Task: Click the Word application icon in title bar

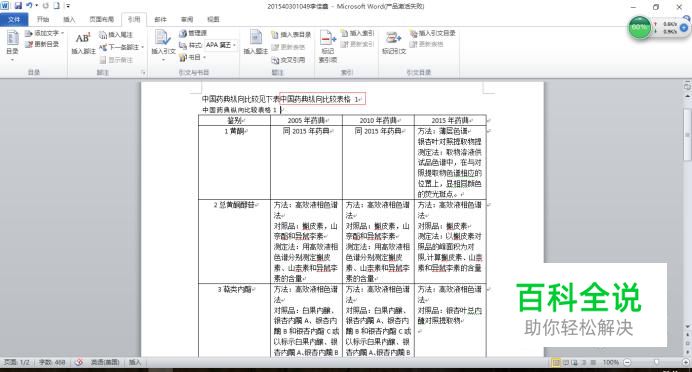Action: pos(5,6)
